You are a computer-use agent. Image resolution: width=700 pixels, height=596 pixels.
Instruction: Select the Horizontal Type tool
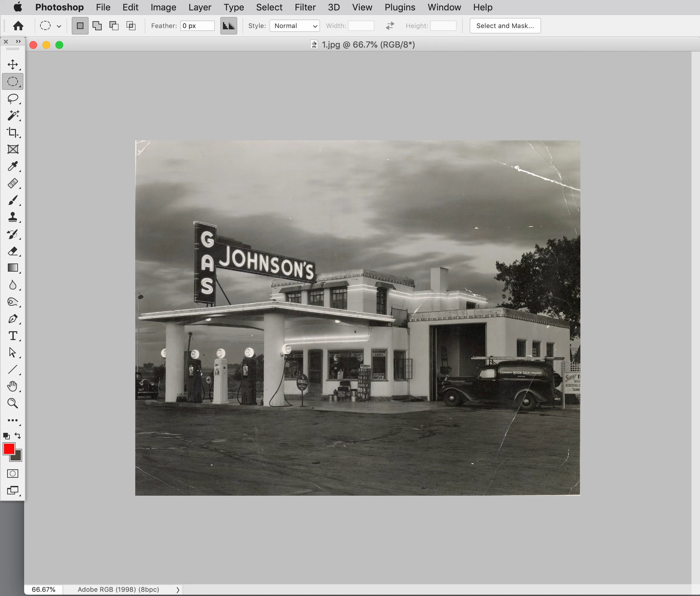[13, 336]
